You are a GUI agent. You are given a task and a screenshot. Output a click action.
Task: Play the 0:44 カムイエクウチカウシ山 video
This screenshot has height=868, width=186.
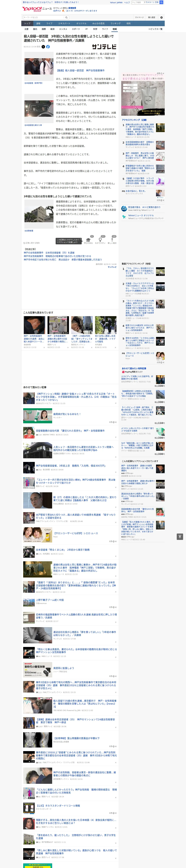(160, 286)
